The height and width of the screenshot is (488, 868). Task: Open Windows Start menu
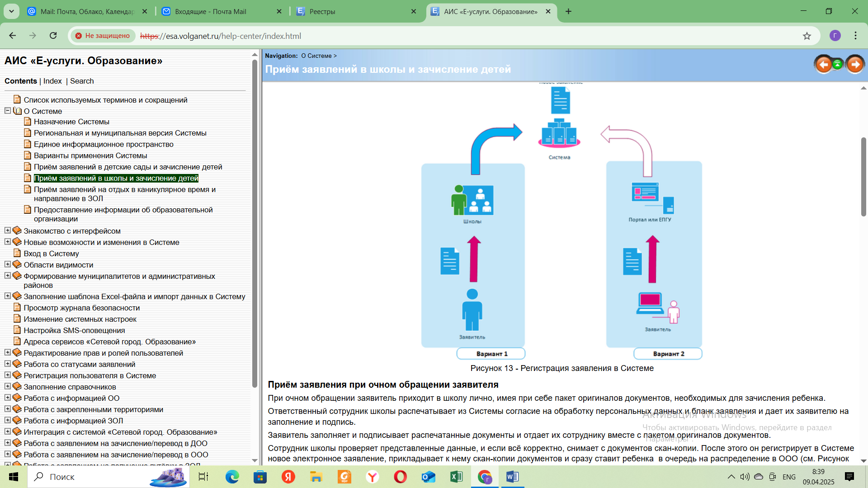coord(14,477)
